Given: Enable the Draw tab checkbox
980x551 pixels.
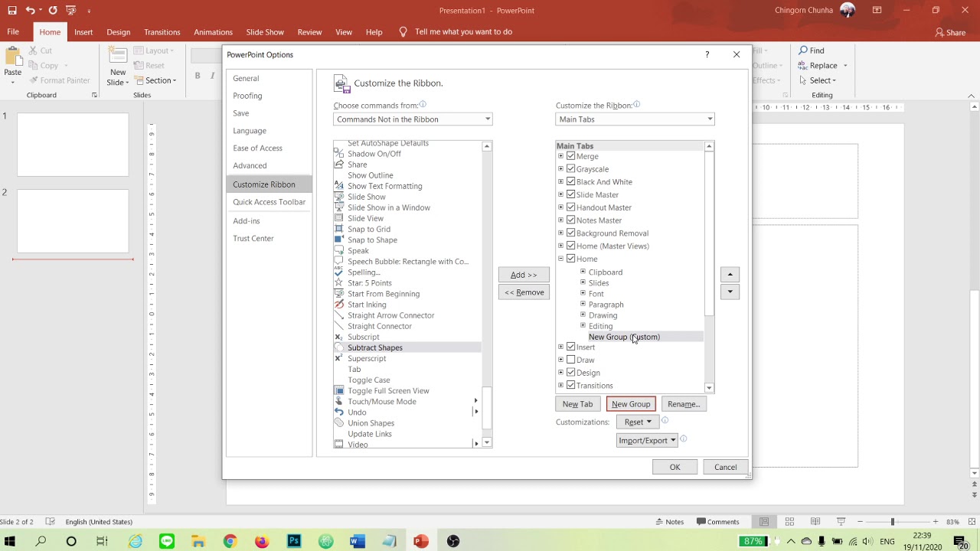Looking at the screenshot, I should [x=570, y=360].
